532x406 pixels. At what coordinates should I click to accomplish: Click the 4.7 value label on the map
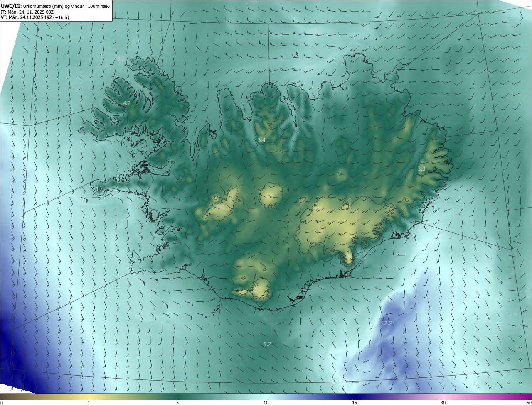point(99,188)
